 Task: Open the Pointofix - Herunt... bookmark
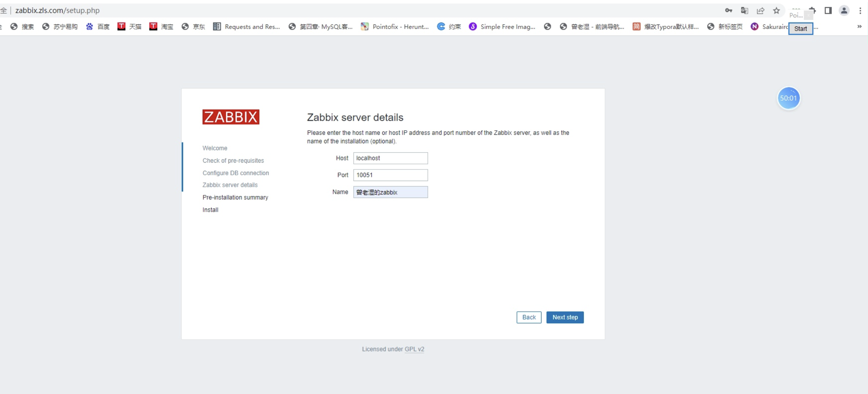coord(395,27)
